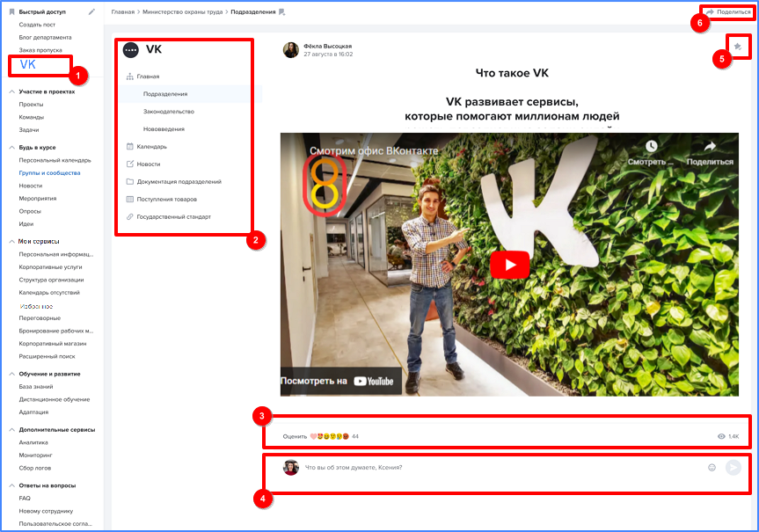Select Нововведения in the VK menu
Image resolution: width=759 pixels, height=532 pixels.
(x=164, y=129)
